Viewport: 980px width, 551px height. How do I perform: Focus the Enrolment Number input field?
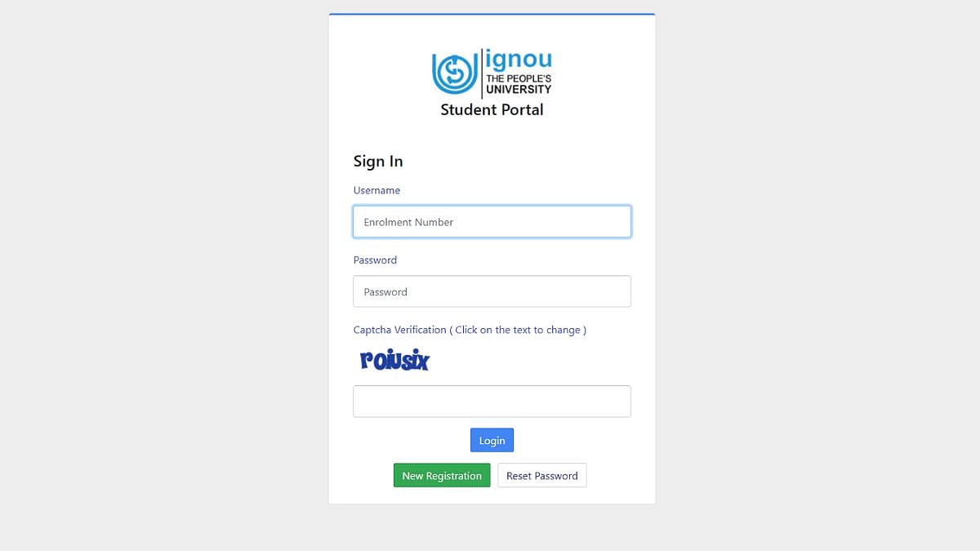click(x=492, y=222)
